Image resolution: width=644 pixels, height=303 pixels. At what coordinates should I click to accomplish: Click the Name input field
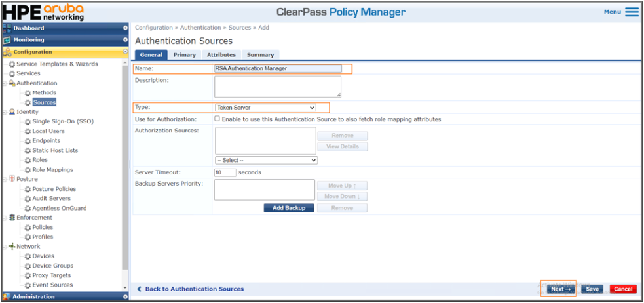point(278,68)
